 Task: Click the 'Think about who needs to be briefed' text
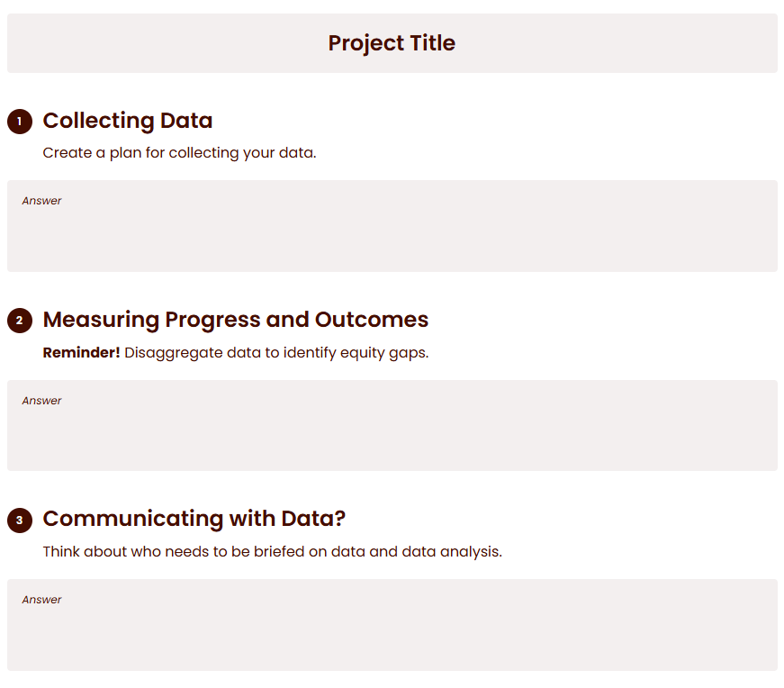[273, 551]
